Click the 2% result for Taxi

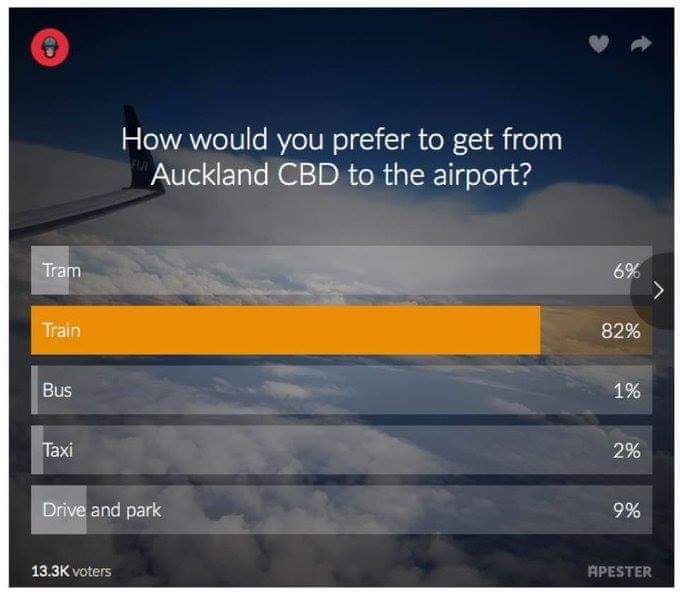coord(627,451)
